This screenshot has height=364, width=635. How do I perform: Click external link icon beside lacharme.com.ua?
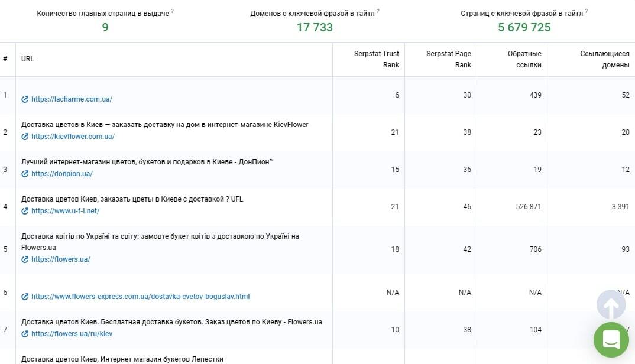[25, 99]
